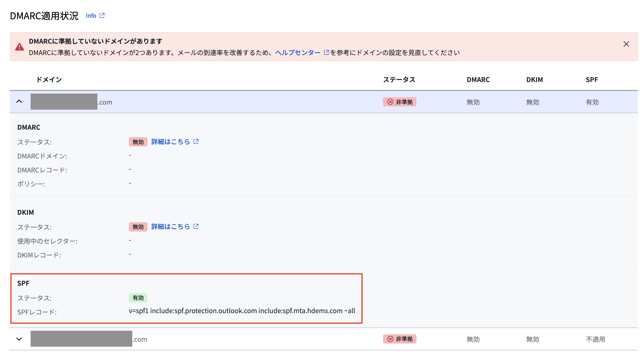Screen dimensions: 644x358
Task: Open the ヘルプセンター link
Action: (298, 53)
